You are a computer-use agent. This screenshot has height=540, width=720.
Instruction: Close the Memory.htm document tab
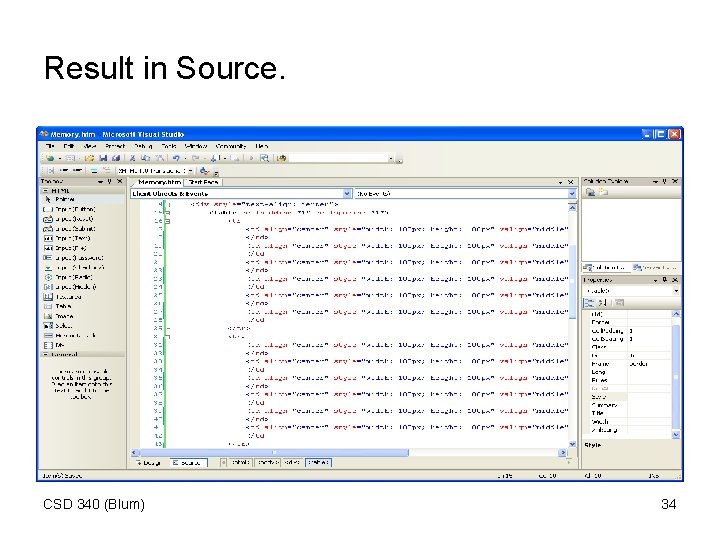(x=571, y=182)
